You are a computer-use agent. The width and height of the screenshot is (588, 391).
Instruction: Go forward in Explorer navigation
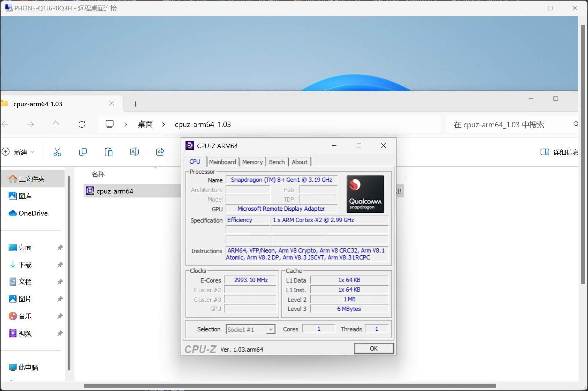click(x=30, y=124)
